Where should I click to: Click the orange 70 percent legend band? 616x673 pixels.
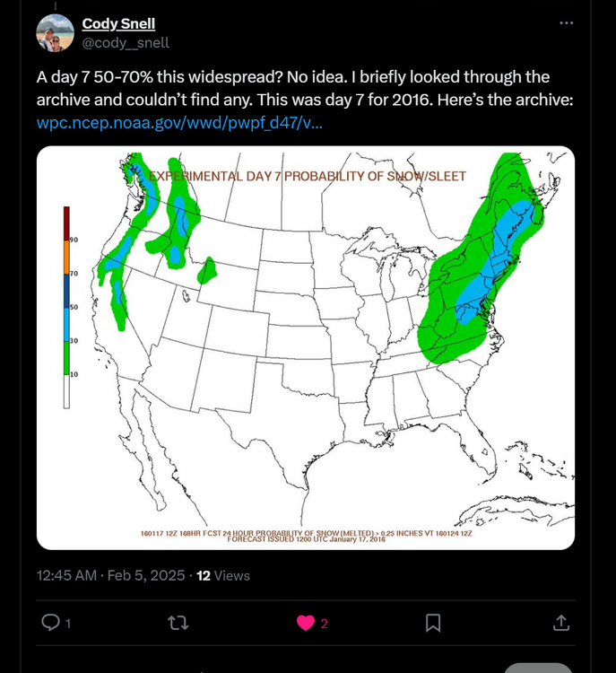coord(66,258)
